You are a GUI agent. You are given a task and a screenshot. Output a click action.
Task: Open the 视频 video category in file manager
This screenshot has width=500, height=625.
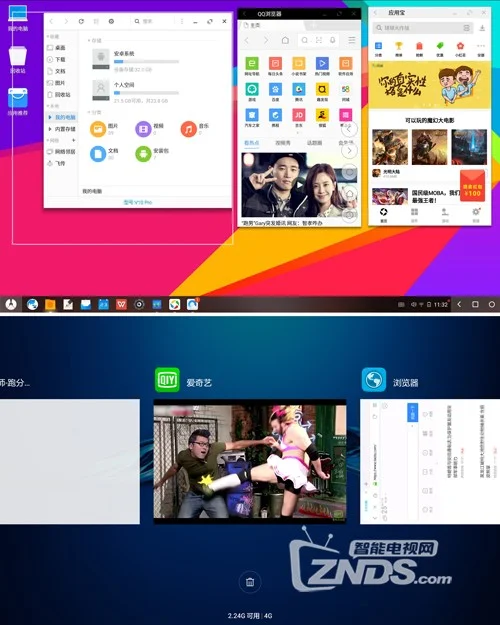click(x=143, y=129)
